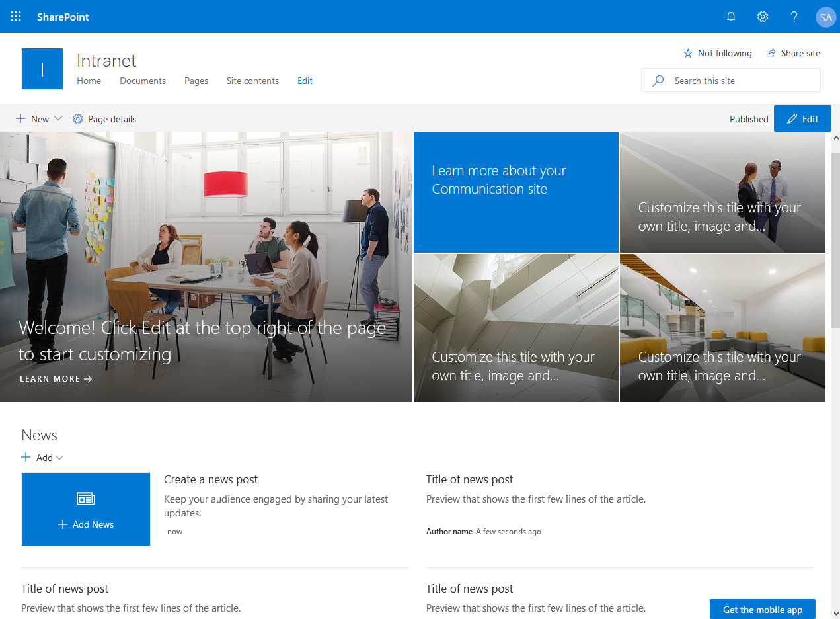Open the Office 365 app launcher

point(15,17)
